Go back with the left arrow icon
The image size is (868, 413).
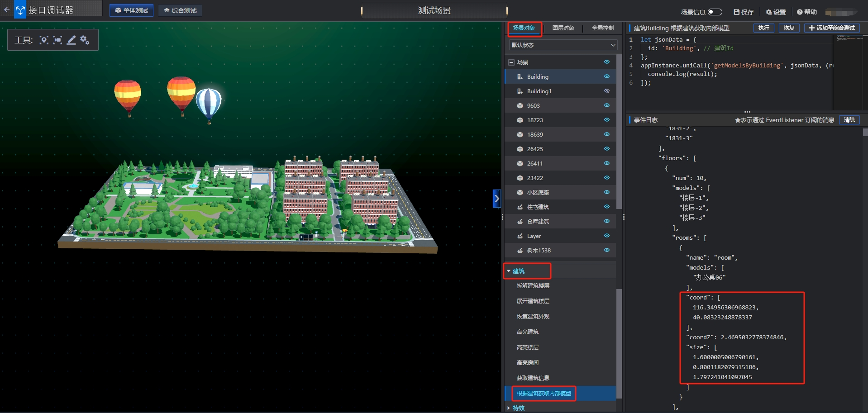6,9
